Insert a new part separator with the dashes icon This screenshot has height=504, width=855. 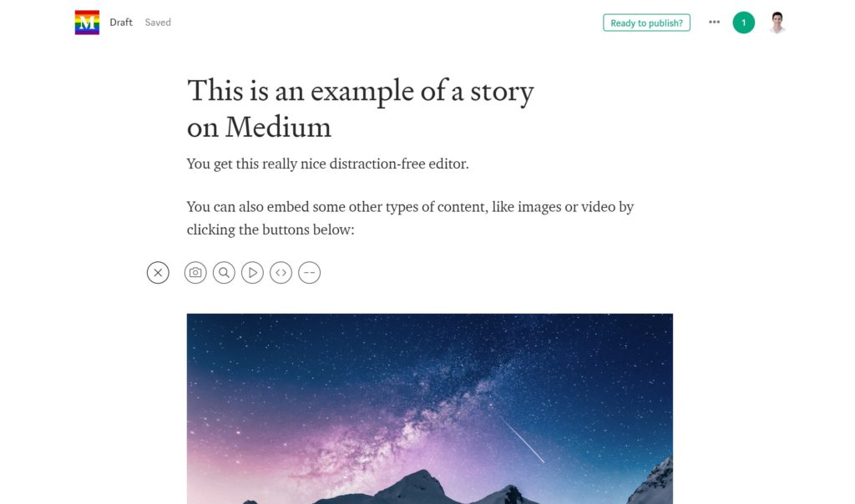point(309,273)
